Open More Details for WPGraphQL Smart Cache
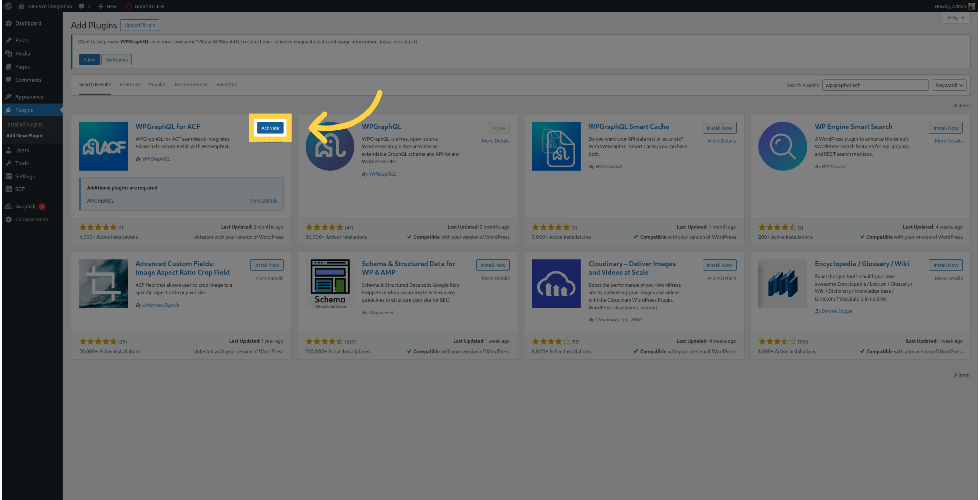Viewport: 980px width, 500px height. [x=722, y=141]
